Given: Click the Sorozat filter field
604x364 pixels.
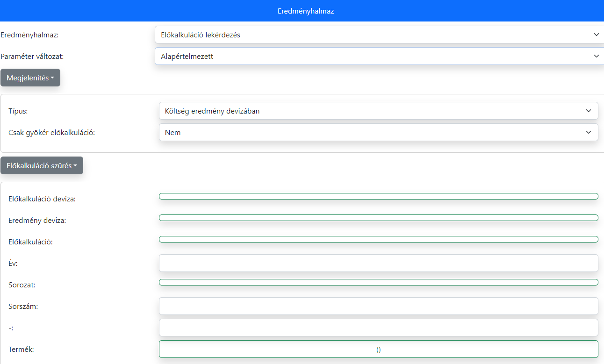Looking at the screenshot, I should (379, 282).
